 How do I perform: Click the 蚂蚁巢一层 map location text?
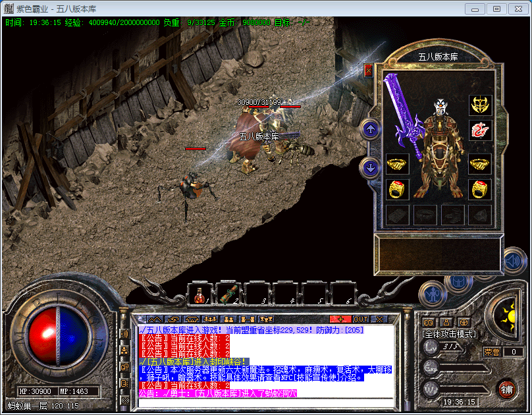(27, 406)
